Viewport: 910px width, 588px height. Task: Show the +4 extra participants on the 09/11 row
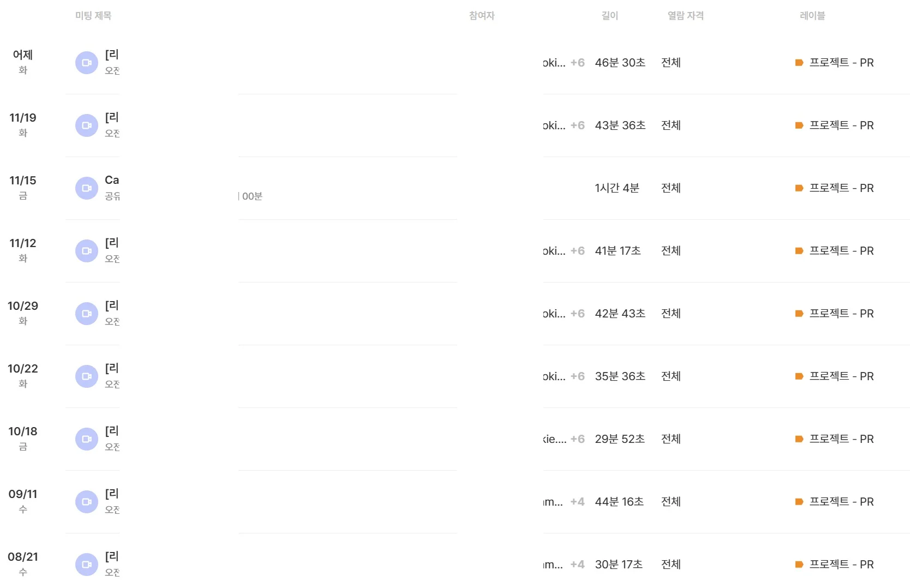click(577, 502)
